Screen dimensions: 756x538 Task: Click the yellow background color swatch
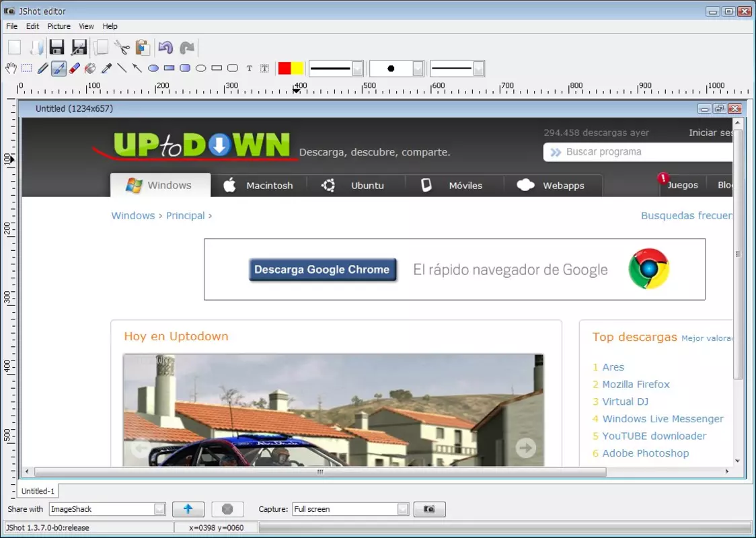click(297, 69)
